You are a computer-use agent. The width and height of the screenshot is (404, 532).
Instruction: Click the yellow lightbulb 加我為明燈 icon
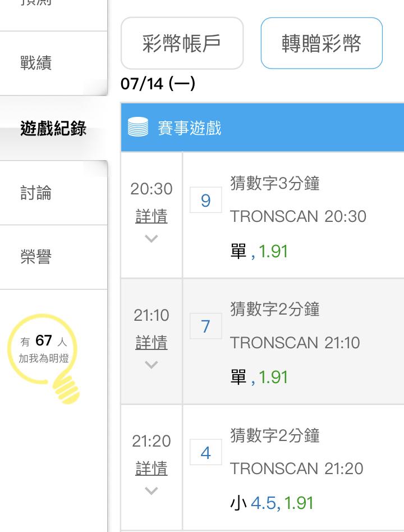[44, 358]
